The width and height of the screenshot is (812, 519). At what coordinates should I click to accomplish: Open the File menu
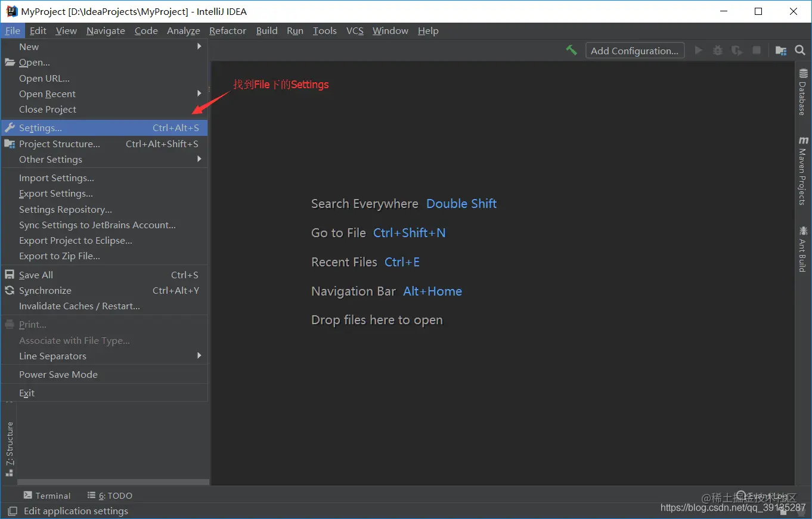pos(12,30)
